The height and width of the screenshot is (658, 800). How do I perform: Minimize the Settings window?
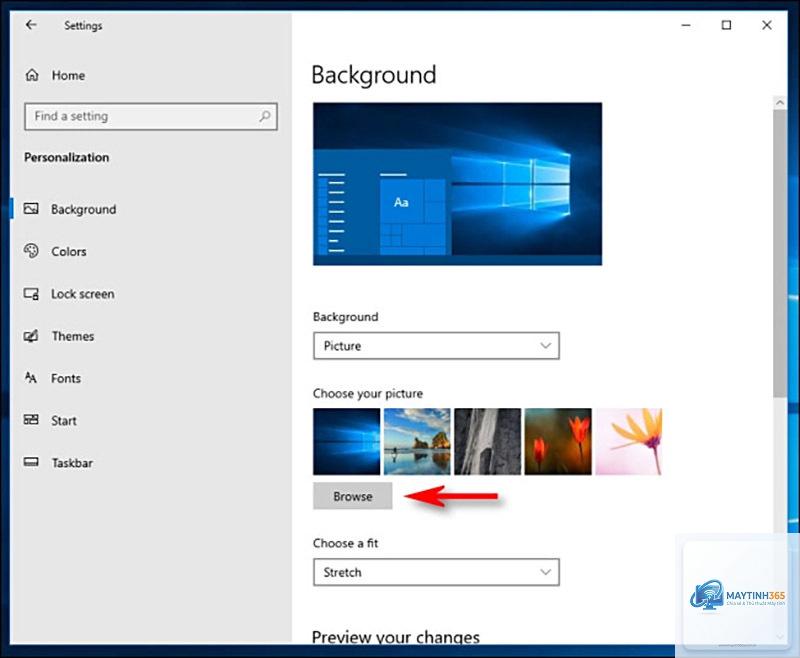coord(686,25)
